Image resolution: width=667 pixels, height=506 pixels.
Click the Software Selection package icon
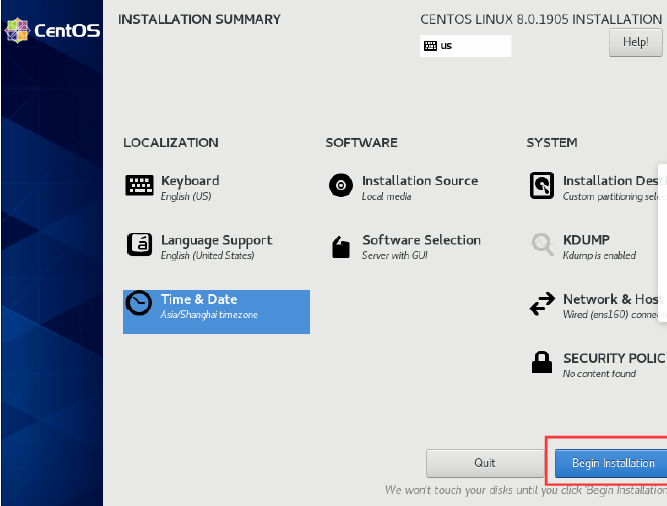(341, 247)
